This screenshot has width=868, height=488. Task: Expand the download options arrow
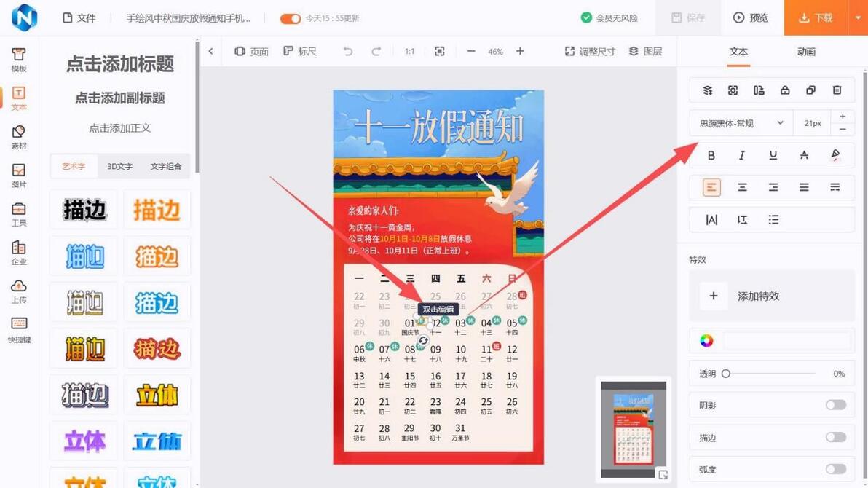858,17
